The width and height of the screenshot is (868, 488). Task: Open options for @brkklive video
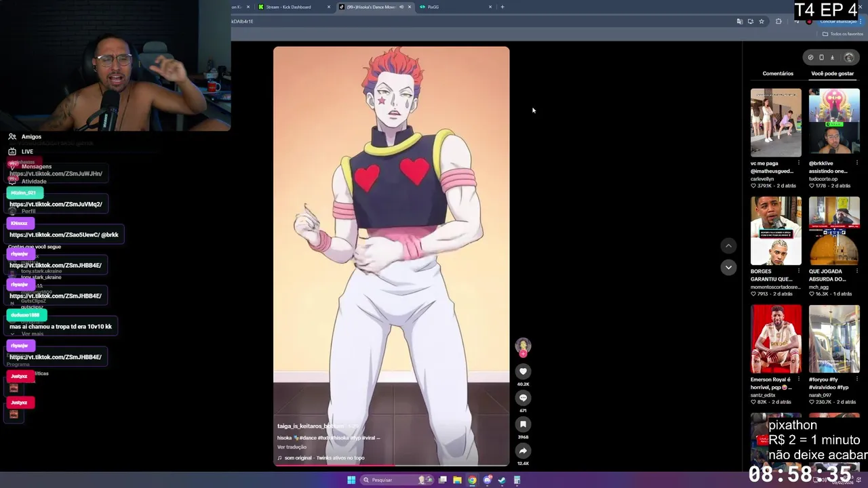856,163
